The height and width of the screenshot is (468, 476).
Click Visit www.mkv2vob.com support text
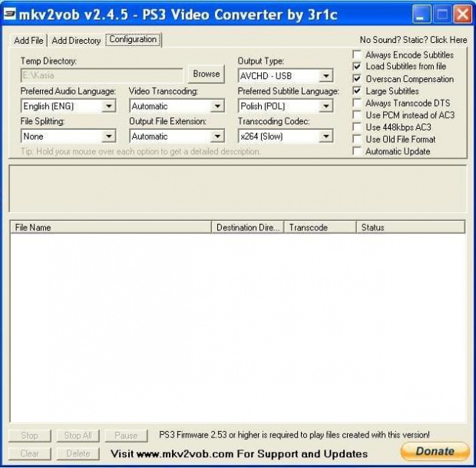point(239,453)
